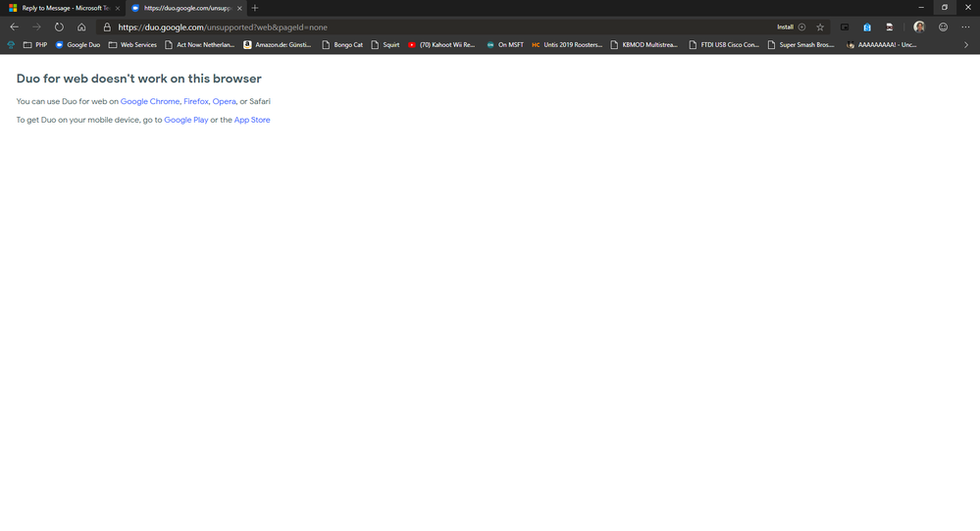This screenshot has width=980, height=531.
Task: Follow the Opera link
Action: 224,101
